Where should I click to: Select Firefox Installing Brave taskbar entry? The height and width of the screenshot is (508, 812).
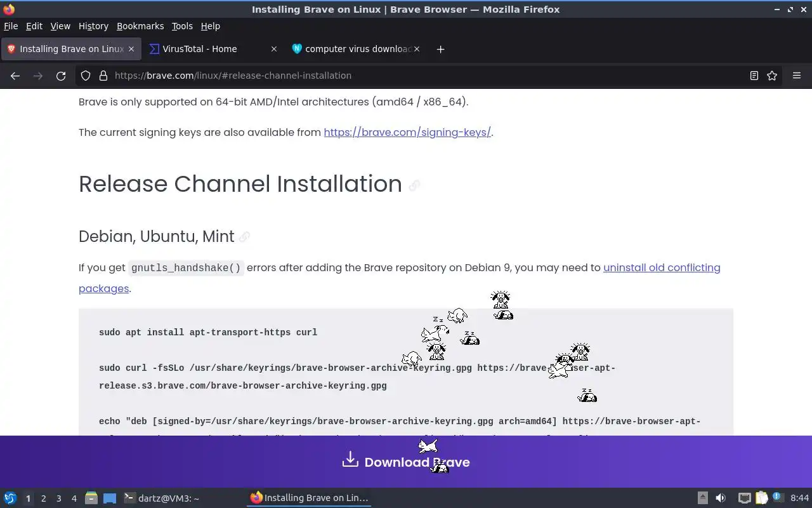[309, 498]
